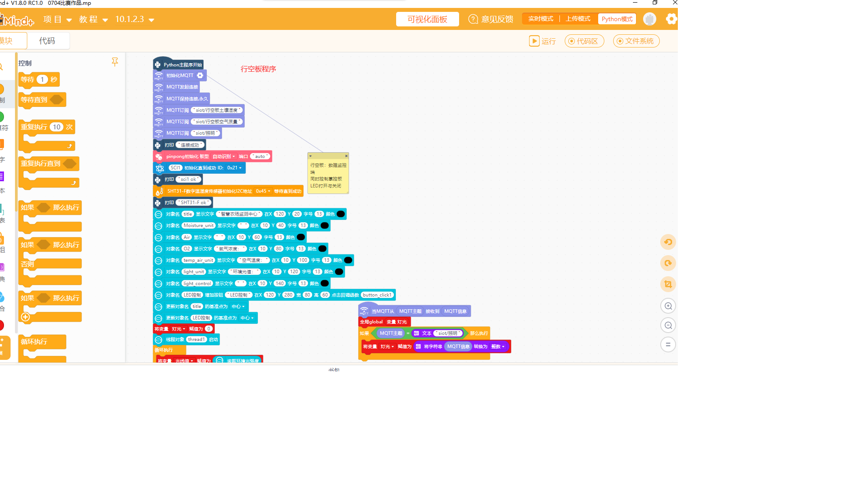Viewport: 868px width, 498px height.
Task: Open the 中心 dropdown on the title block
Action: [x=238, y=307]
